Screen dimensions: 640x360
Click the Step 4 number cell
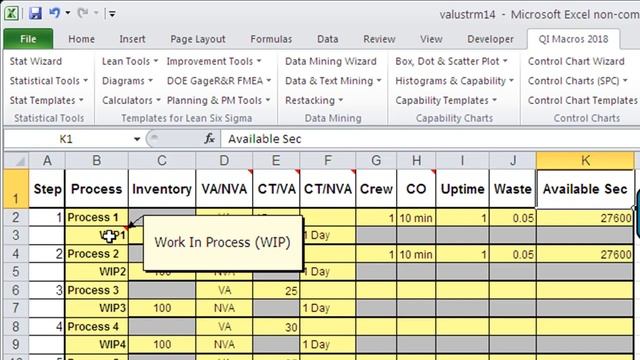click(x=47, y=327)
